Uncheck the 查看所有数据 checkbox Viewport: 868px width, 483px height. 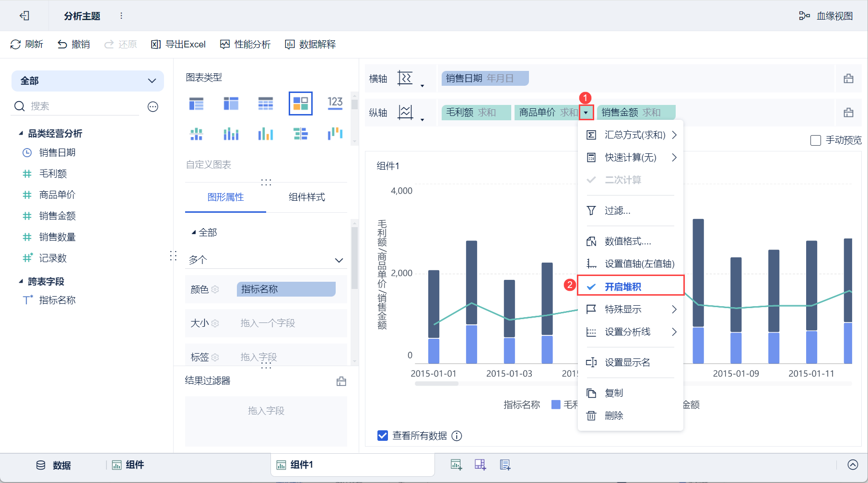(382, 436)
